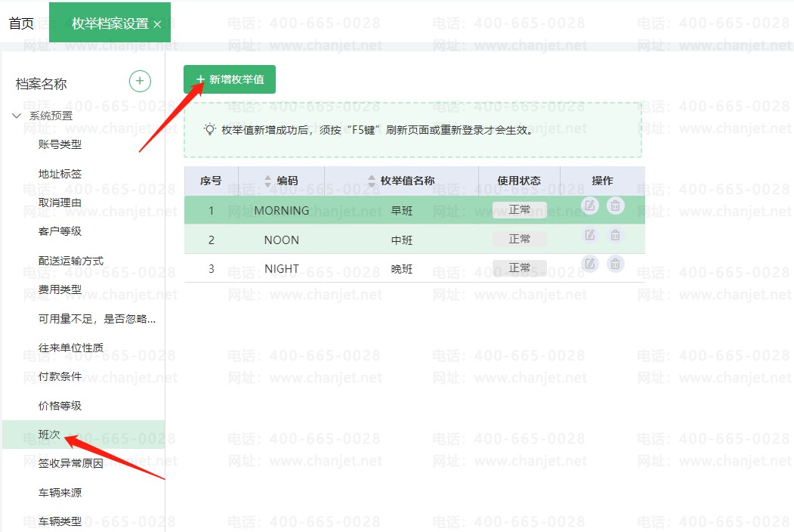Click the 档案名称 panel heading

[41, 84]
